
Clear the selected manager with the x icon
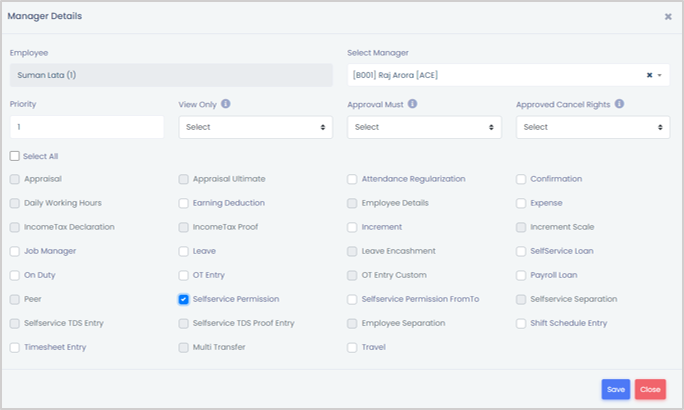pyautogui.click(x=649, y=75)
